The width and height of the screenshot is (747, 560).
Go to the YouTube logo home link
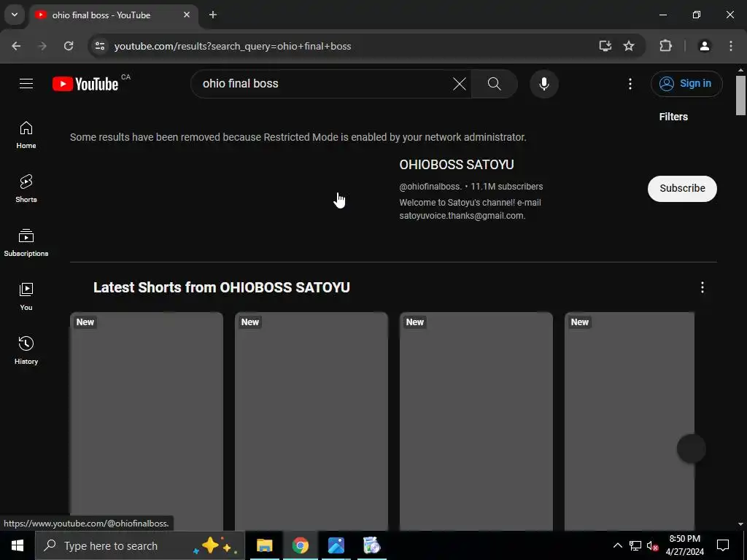(x=85, y=84)
